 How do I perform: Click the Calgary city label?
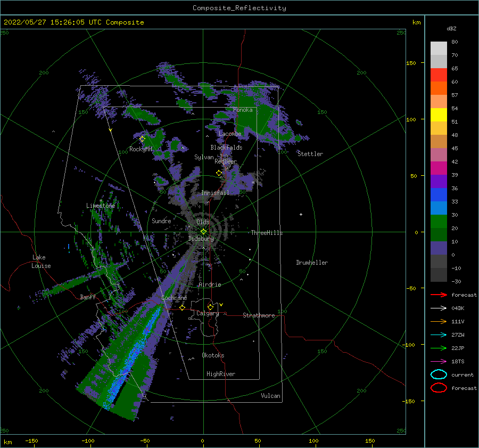click(208, 313)
